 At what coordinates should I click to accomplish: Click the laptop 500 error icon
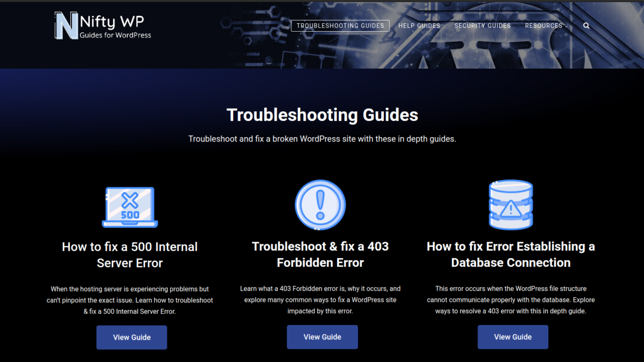tap(130, 207)
